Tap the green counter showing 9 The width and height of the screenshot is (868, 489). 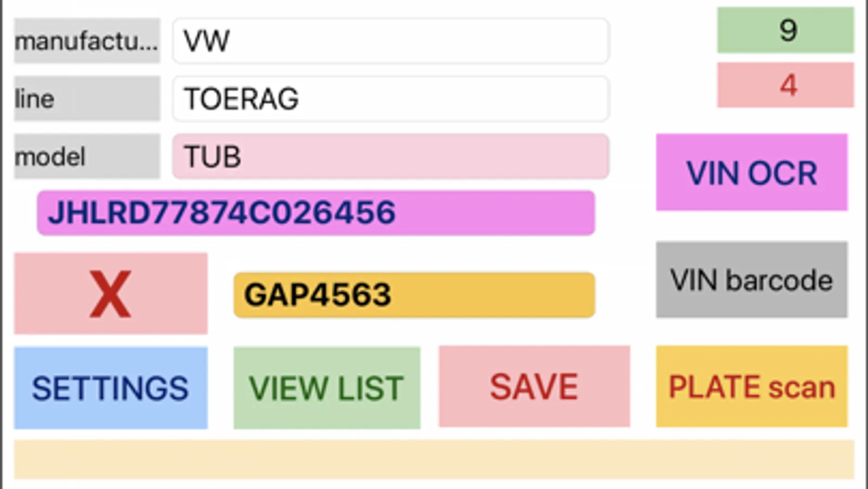pyautogui.click(x=785, y=30)
